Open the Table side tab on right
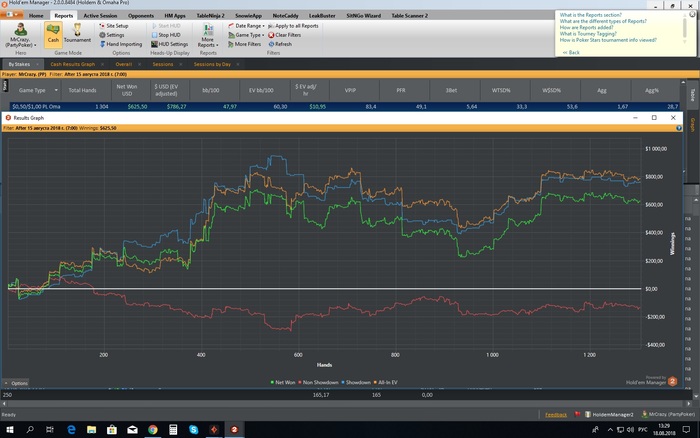The image size is (700, 438). (x=692, y=95)
